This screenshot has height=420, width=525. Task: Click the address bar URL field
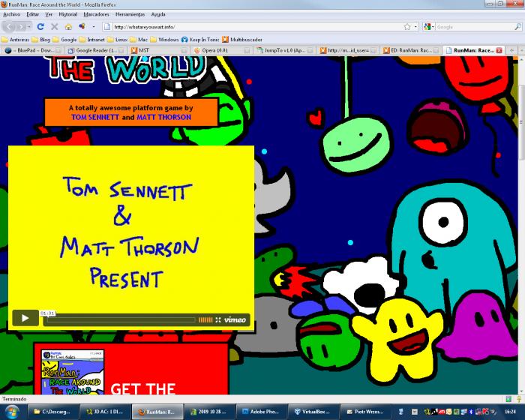(257, 27)
